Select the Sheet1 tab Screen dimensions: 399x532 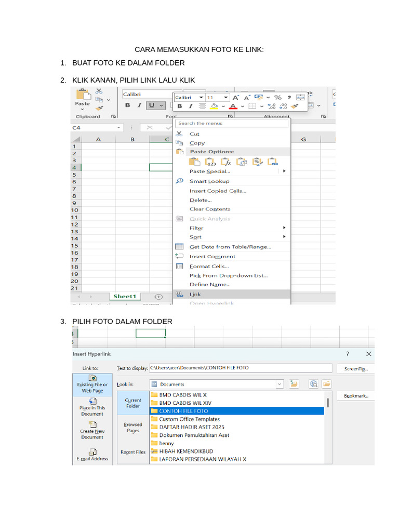coord(125,297)
